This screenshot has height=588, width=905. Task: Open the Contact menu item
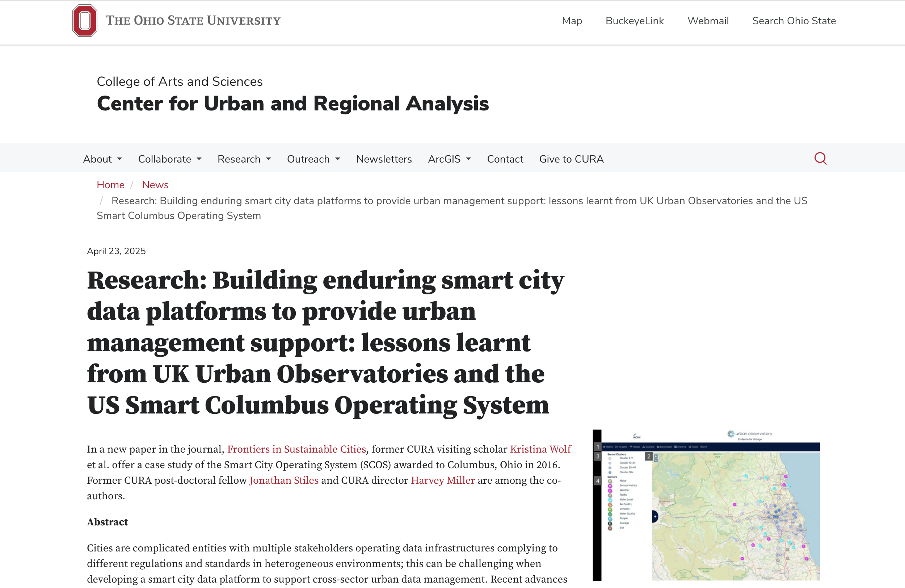[505, 159]
